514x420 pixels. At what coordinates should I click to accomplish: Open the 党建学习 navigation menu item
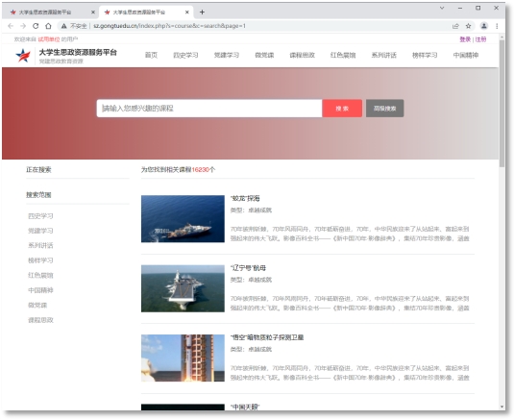click(x=227, y=55)
